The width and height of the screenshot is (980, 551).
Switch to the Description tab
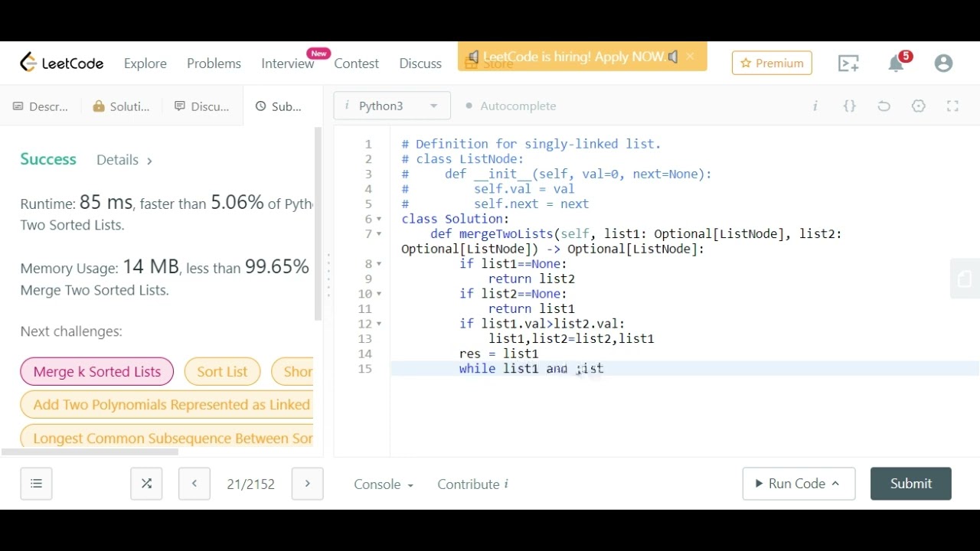coord(41,106)
